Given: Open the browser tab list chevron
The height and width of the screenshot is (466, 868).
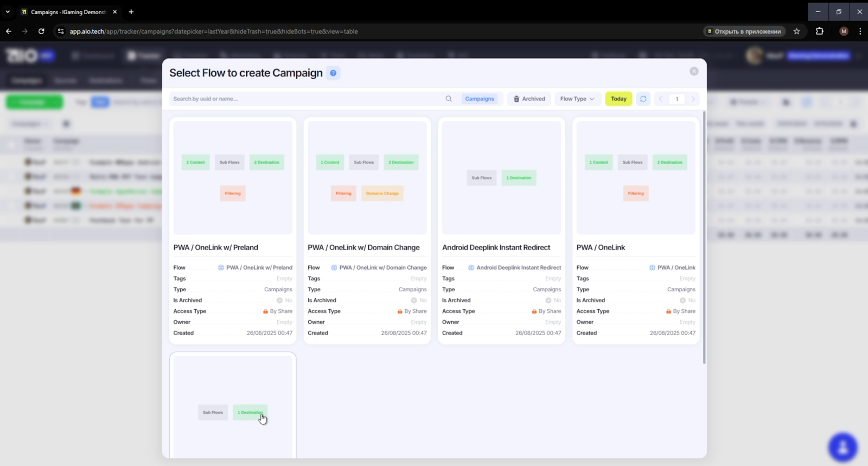Looking at the screenshot, I should click(x=8, y=11).
